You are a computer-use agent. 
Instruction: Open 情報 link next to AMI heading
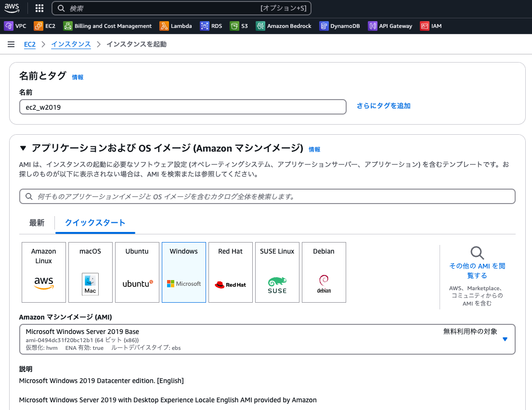click(x=314, y=150)
